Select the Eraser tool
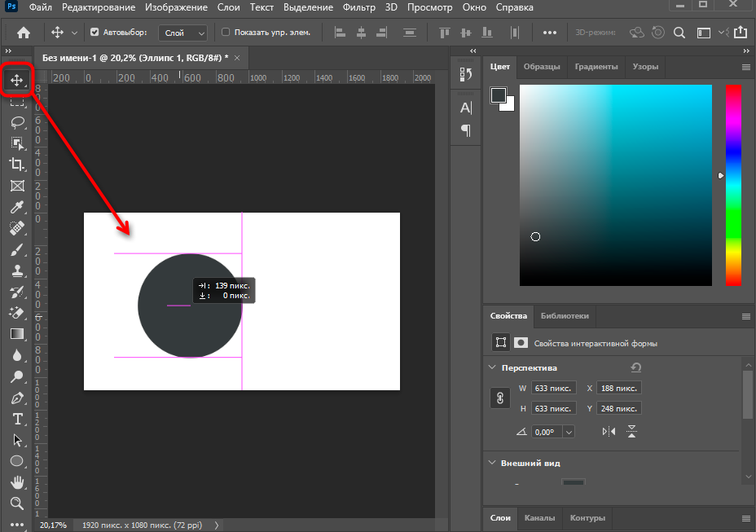The image size is (756, 532). coord(17,313)
